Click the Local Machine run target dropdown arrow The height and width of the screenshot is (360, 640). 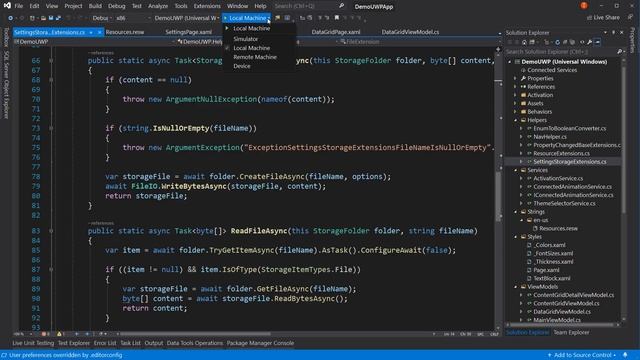[x=268, y=18]
